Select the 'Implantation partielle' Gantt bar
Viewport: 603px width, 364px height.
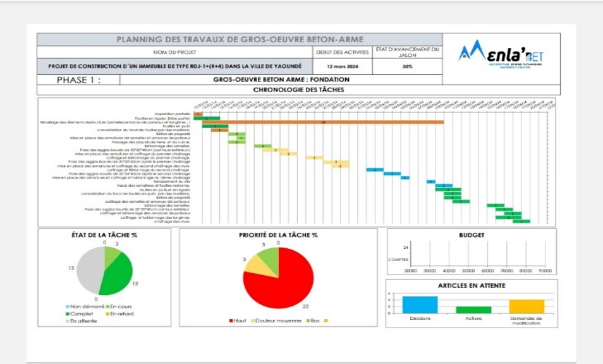[x=198, y=114]
